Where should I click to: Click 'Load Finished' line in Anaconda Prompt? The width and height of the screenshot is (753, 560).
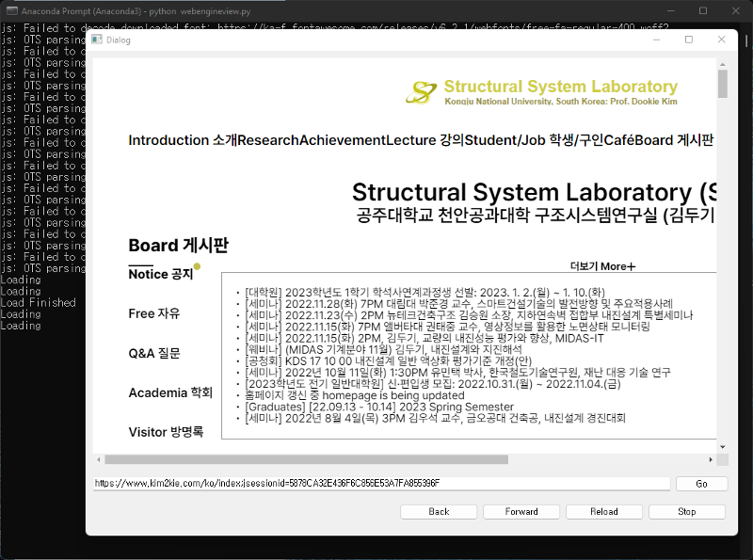pyautogui.click(x=38, y=302)
